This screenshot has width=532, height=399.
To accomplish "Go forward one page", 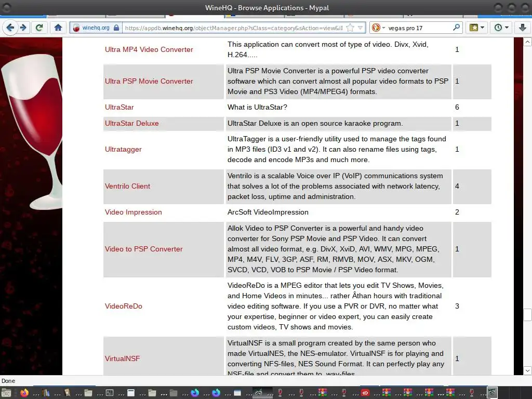I will click(23, 28).
